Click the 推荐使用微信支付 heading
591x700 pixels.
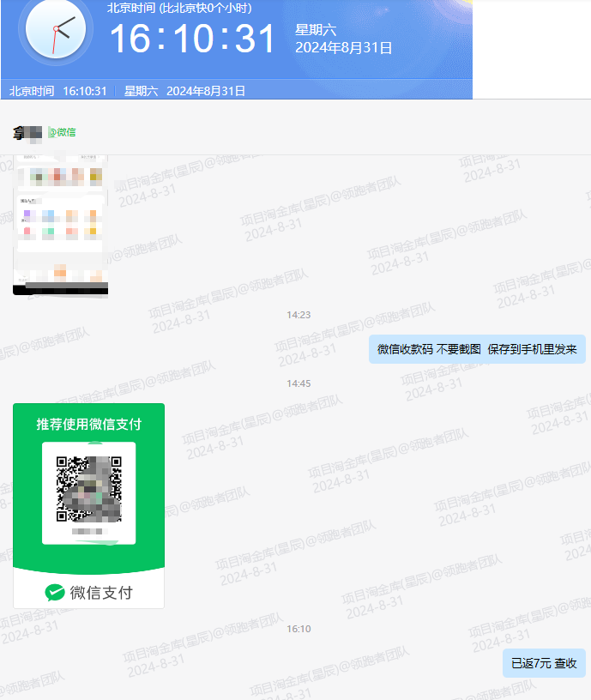88,424
